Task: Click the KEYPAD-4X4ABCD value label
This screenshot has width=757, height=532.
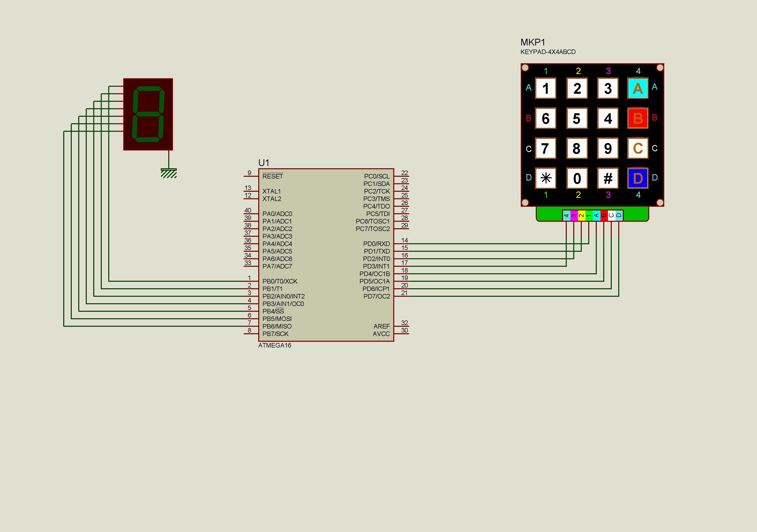Action: [x=548, y=52]
